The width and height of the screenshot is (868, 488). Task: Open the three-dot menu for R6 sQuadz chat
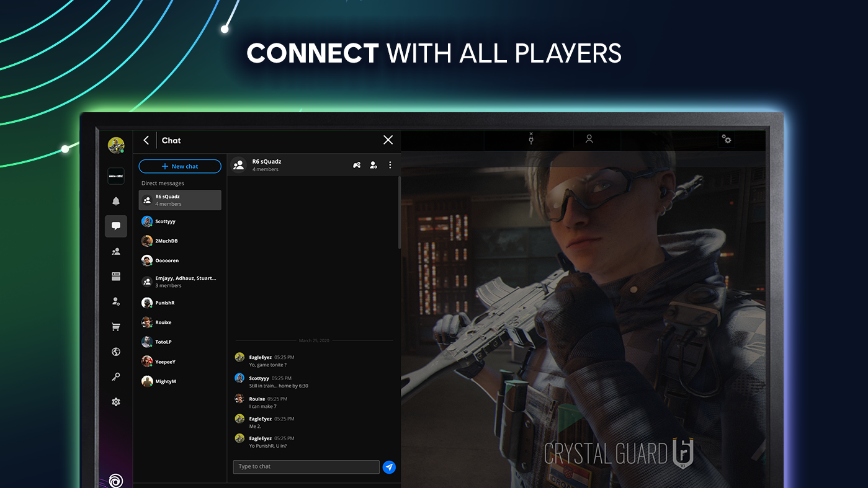390,165
